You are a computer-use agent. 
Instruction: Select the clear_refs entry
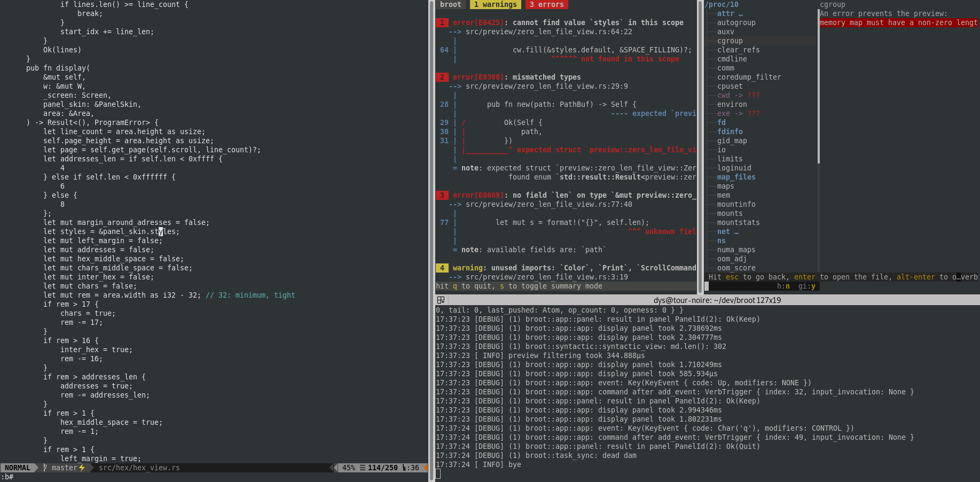(739, 50)
